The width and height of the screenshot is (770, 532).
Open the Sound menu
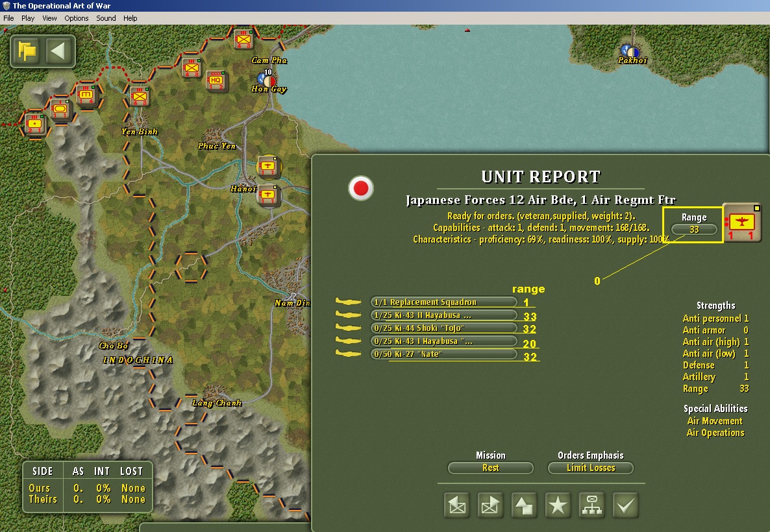click(x=106, y=18)
